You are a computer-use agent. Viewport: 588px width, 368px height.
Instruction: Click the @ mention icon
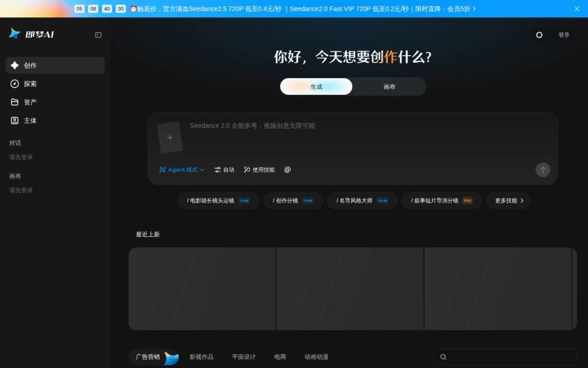pyautogui.click(x=288, y=170)
